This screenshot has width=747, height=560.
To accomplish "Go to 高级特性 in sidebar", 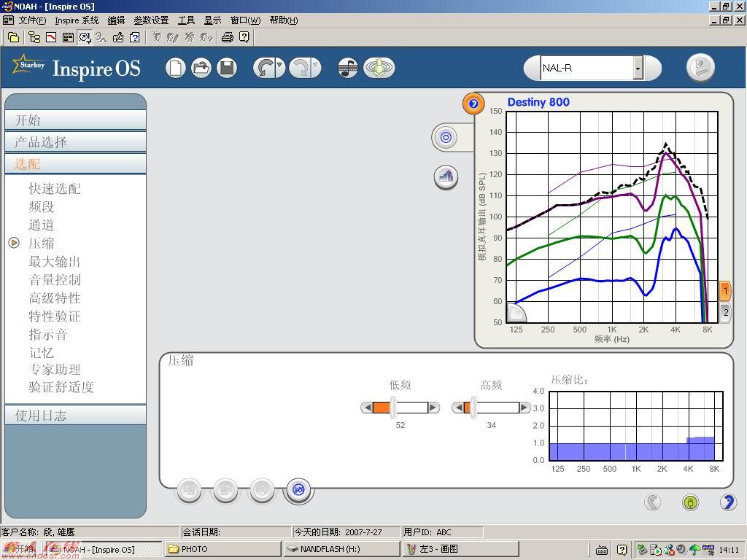I will click(55, 298).
